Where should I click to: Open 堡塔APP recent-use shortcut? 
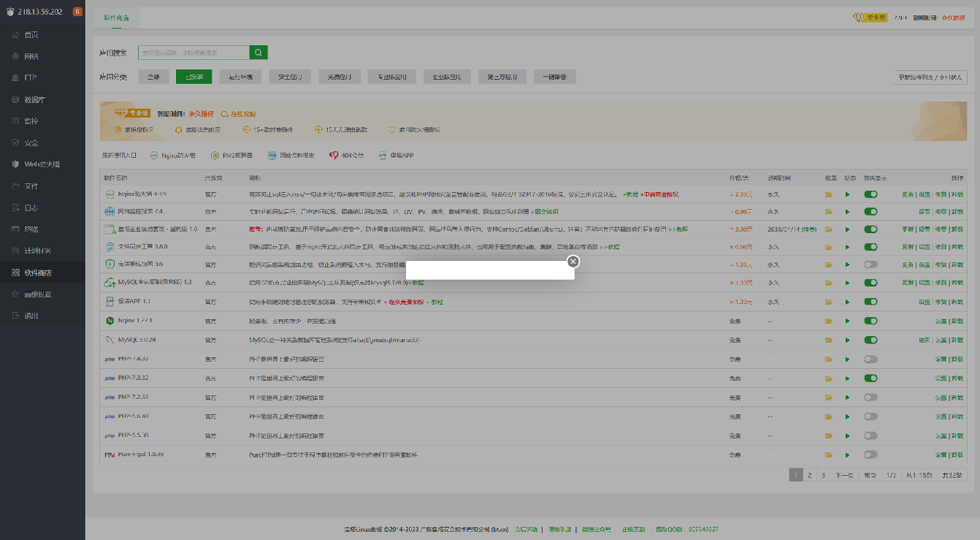click(396, 155)
